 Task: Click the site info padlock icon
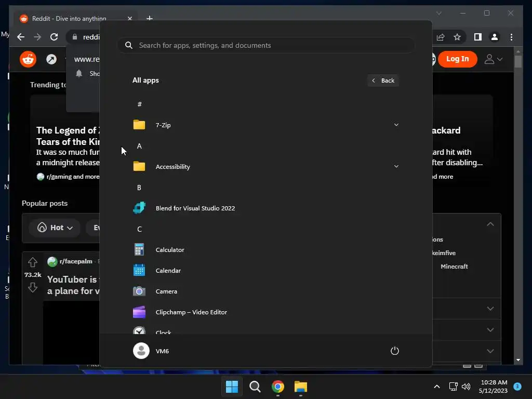75,37
